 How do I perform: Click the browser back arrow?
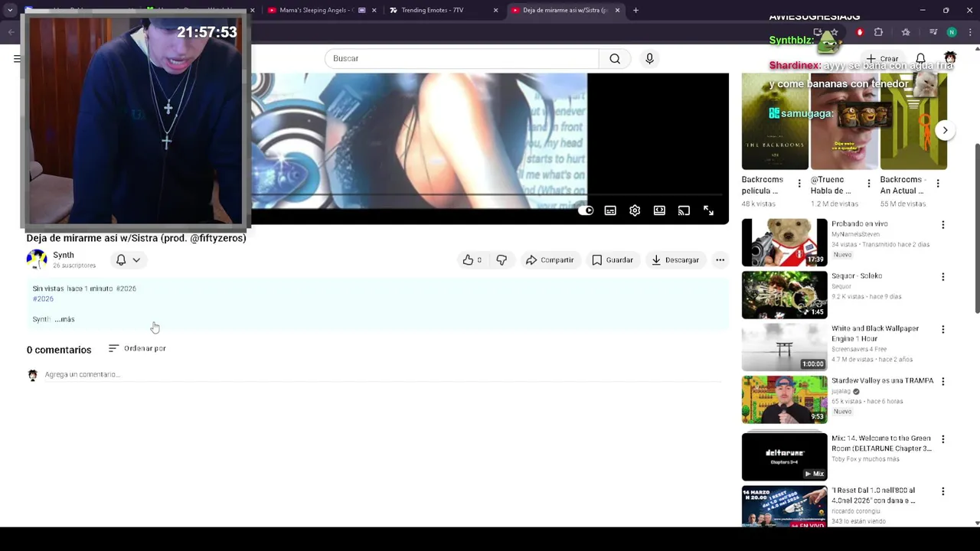coord(11,32)
